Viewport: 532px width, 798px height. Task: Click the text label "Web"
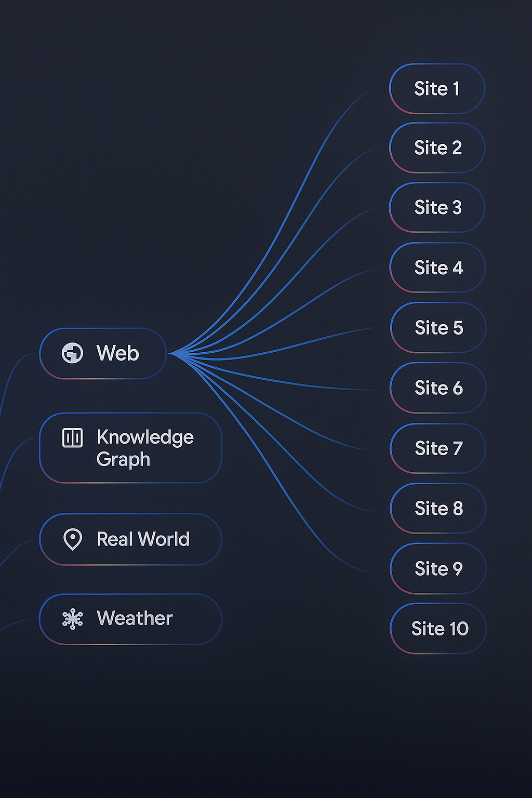pos(118,353)
